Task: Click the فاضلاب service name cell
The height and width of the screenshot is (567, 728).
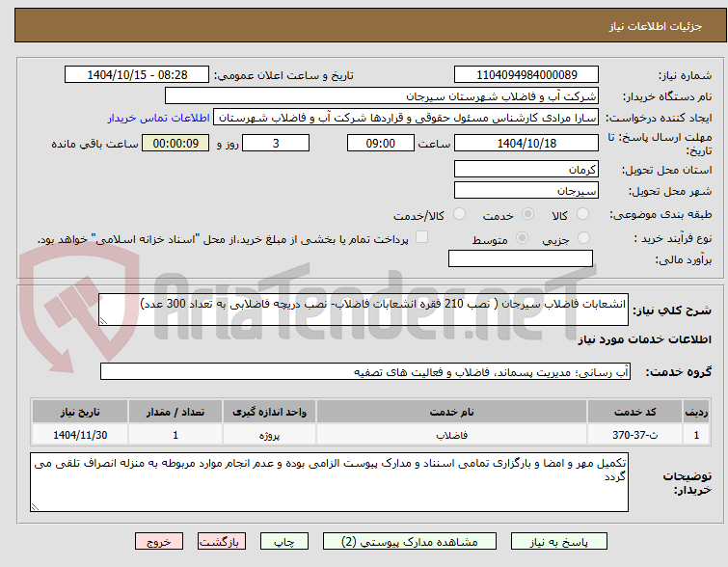Action: pos(452,435)
